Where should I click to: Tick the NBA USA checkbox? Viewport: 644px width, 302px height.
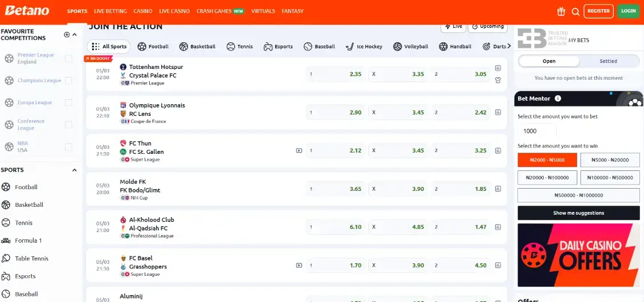point(68,146)
